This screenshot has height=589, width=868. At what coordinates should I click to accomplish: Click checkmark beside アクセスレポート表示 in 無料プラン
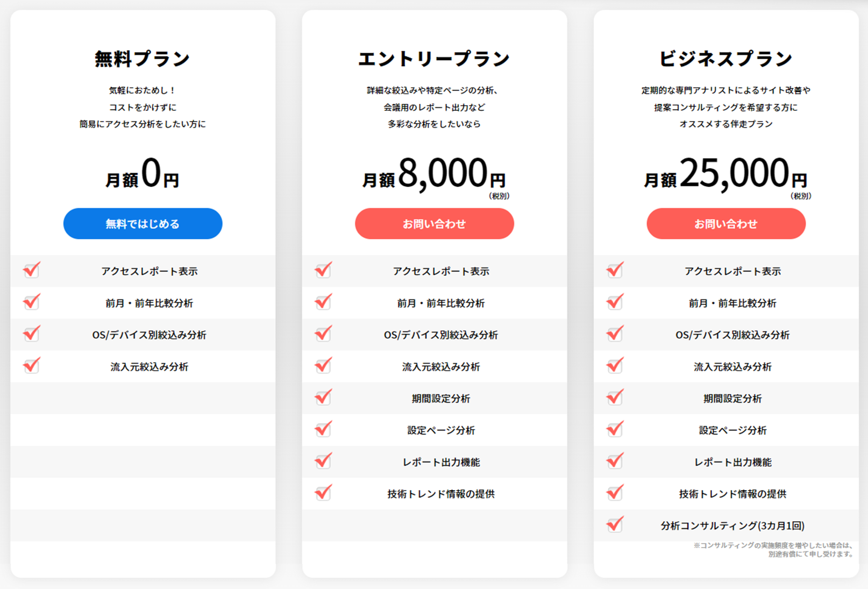[32, 269]
